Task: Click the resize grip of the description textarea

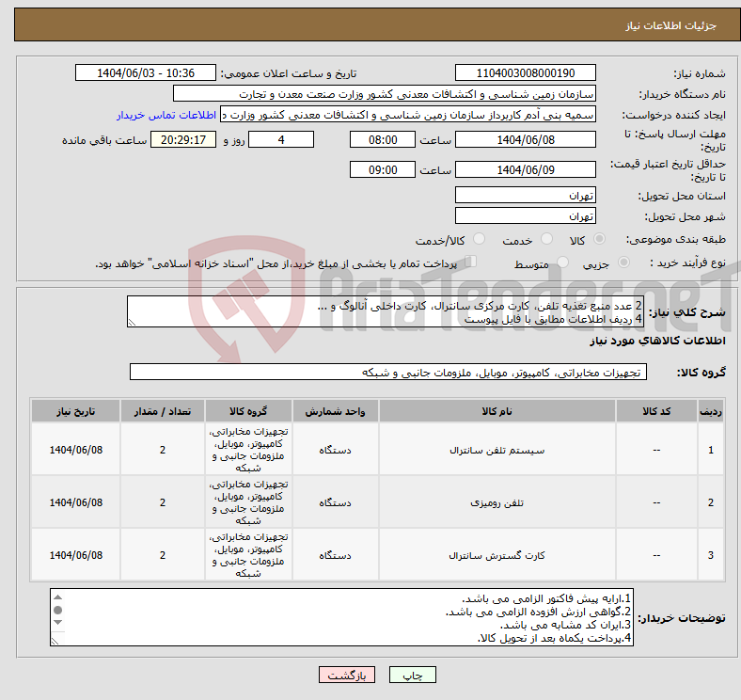Action: click(x=132, y=323)
